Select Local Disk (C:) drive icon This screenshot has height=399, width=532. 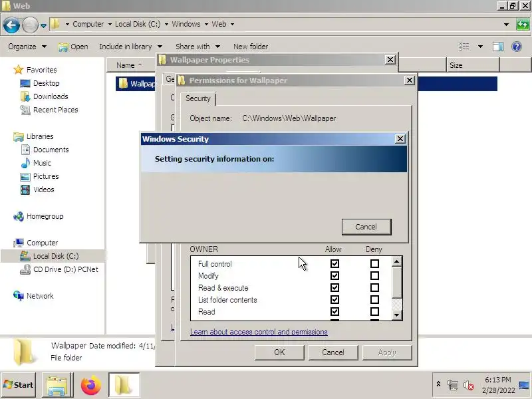25,256
